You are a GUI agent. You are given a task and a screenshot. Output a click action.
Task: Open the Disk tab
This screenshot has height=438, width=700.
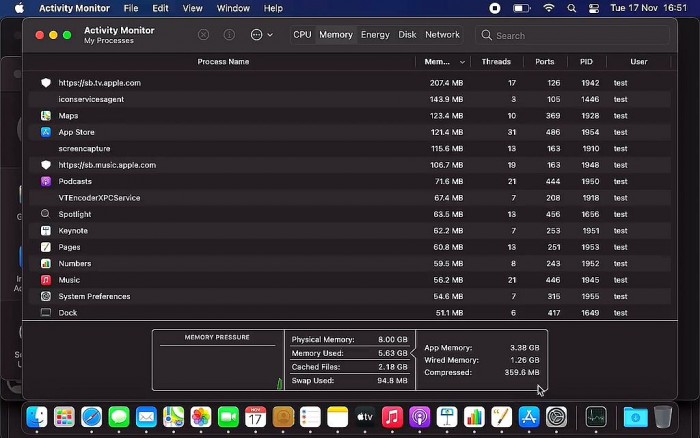[407, 35]
